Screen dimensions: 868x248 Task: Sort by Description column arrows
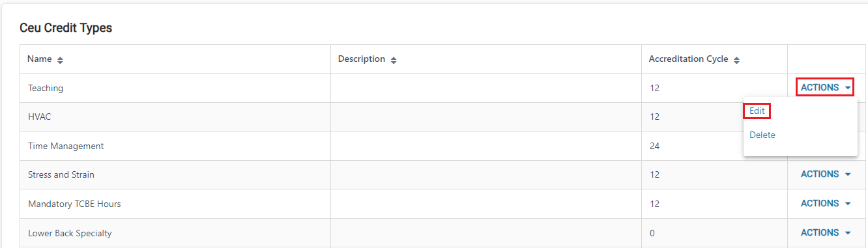(x=394, y=60)
